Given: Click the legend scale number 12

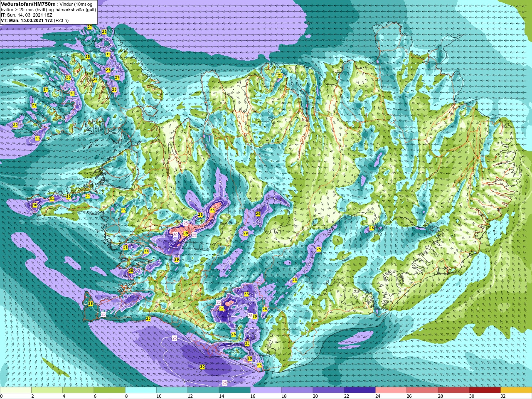Looking at the screenshot, I should (190, 396).
